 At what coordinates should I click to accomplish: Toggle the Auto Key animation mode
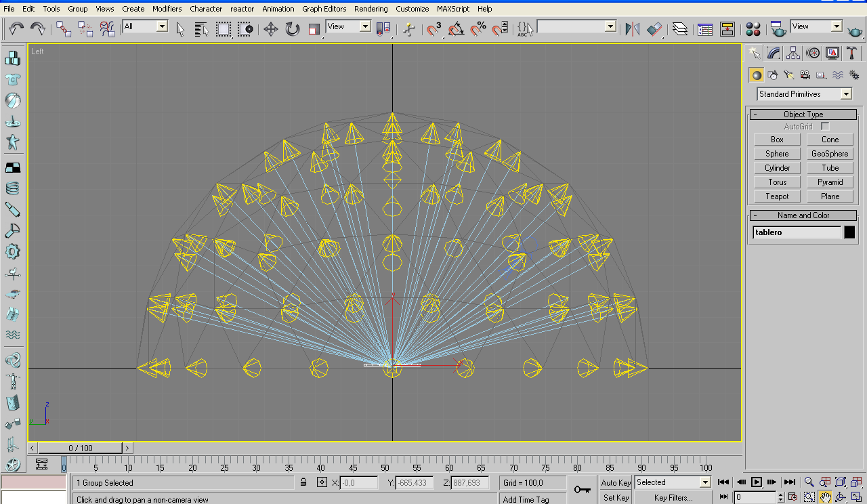click(615, 483)
